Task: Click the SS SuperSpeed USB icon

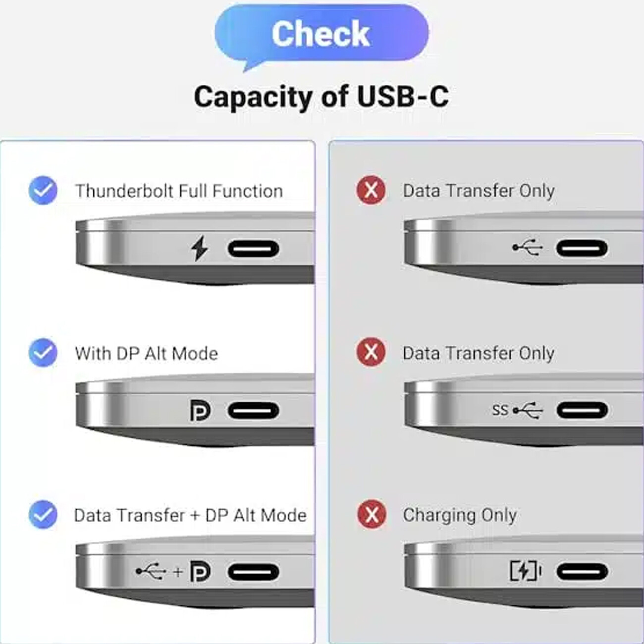Action: point(517,410)
